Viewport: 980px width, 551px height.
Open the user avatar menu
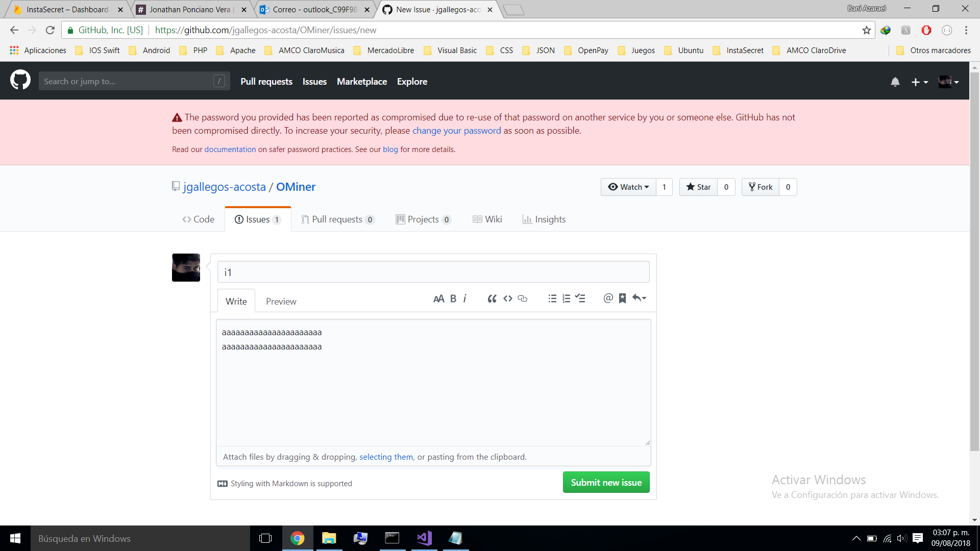[x=948, y=82]
